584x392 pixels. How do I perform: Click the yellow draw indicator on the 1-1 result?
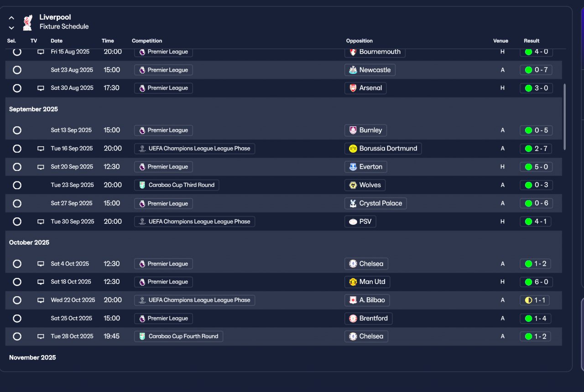click(528, 300)
